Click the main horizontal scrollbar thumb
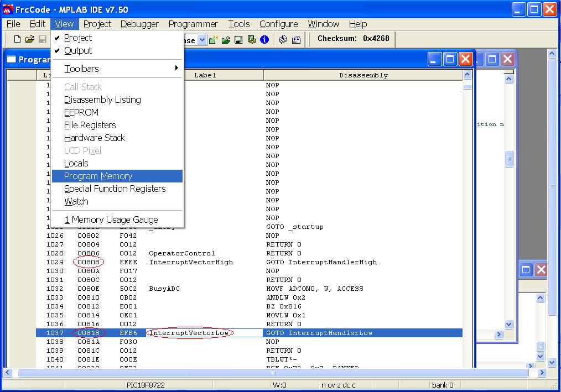 click(273, 373)
